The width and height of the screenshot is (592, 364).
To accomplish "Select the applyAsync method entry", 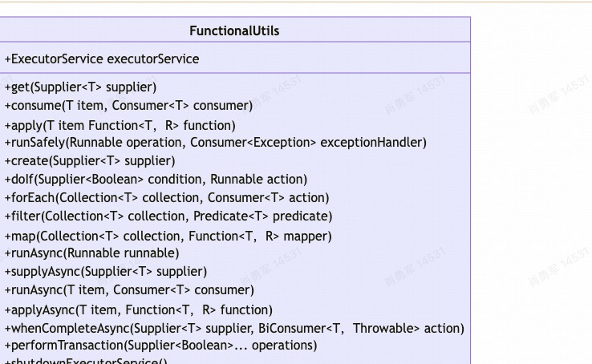I will [x=139, y=310].
